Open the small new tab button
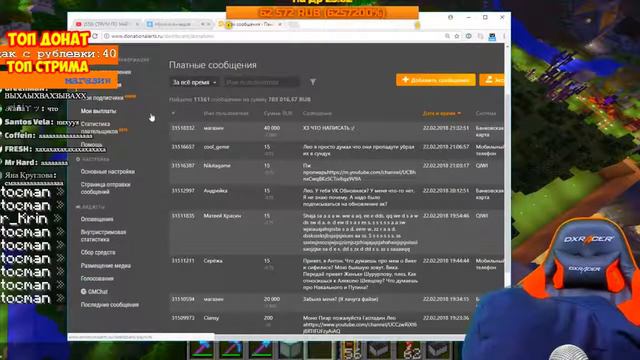Viewport: 640px width, 360px height. tap(293, 24)
